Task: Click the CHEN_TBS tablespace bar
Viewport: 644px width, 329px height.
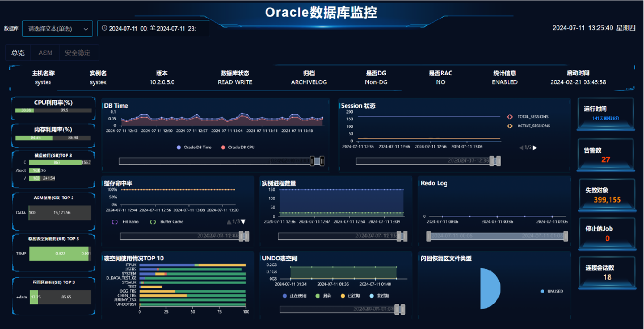Action: 192,295
